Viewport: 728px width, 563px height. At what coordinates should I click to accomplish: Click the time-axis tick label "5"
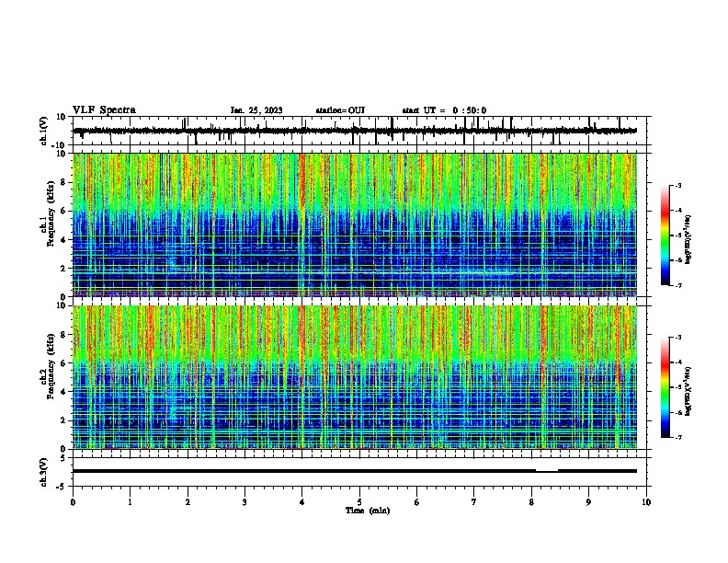359,502
